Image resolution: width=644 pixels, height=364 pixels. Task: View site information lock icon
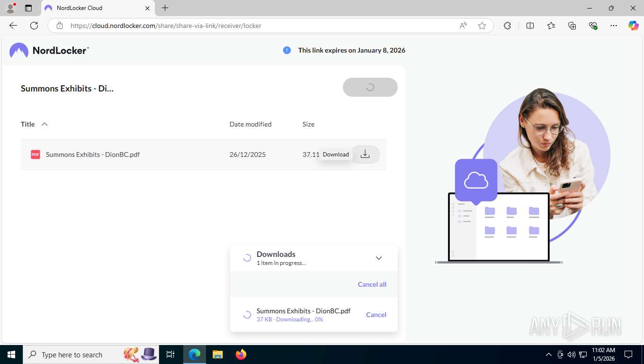tap(60, 26)
